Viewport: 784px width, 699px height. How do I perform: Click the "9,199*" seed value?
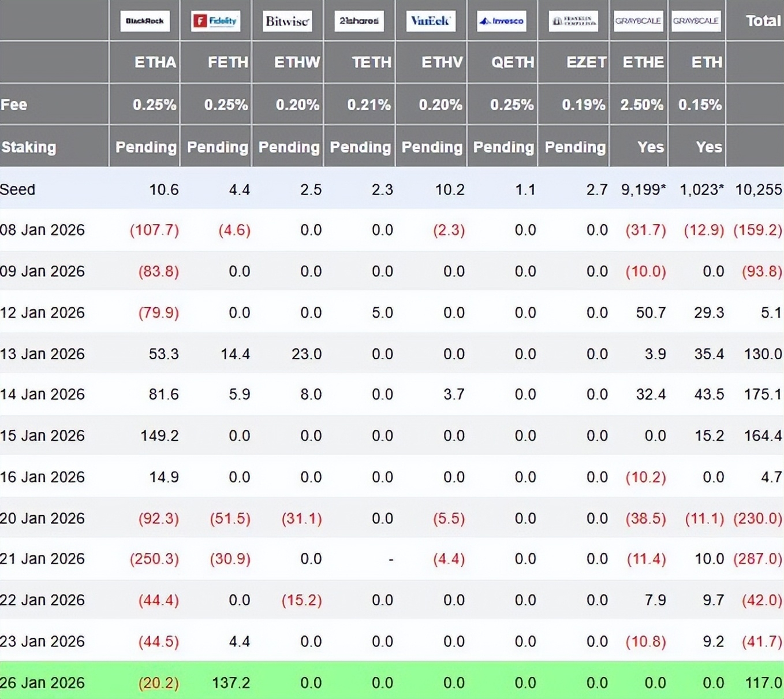tap(644, 189)
